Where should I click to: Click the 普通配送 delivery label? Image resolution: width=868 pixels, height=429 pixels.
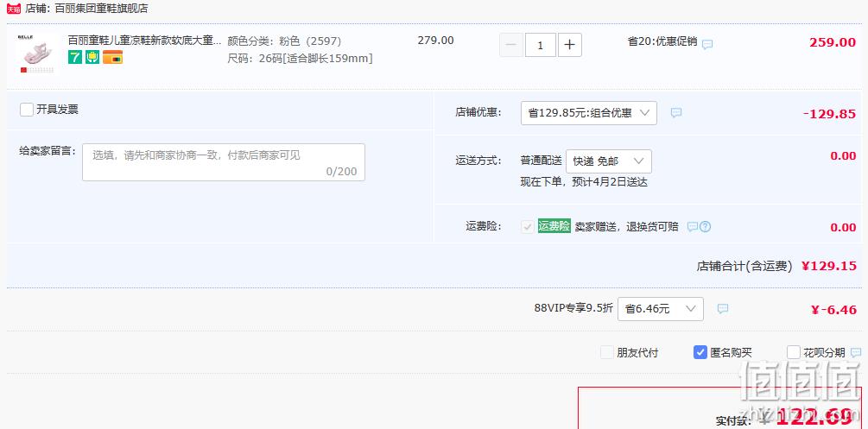(541, 161)
